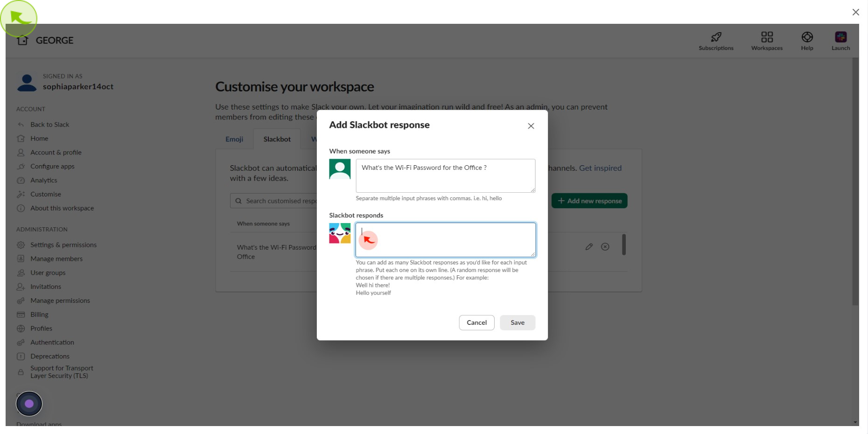Image resolution: width=868 pixels, height=434 pixels.
Task: Open Configure apps
Action: tap(52, 167)
